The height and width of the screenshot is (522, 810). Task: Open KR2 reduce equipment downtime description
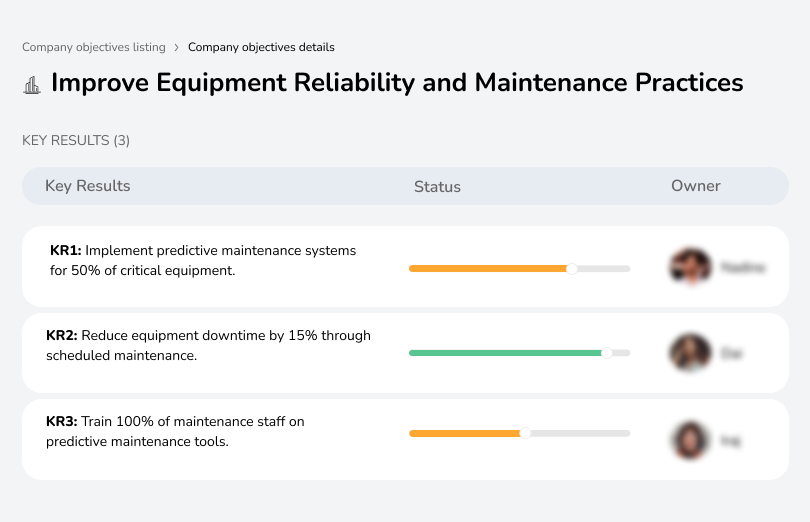pyautogui.click(x=208, y=345)
